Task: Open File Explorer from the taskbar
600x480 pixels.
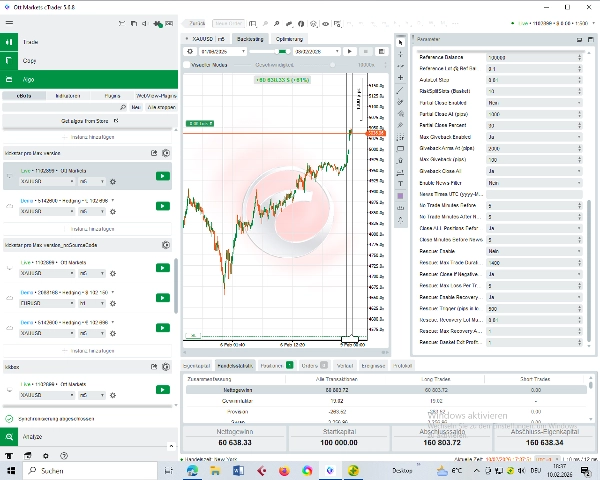Action: (215, 471)
